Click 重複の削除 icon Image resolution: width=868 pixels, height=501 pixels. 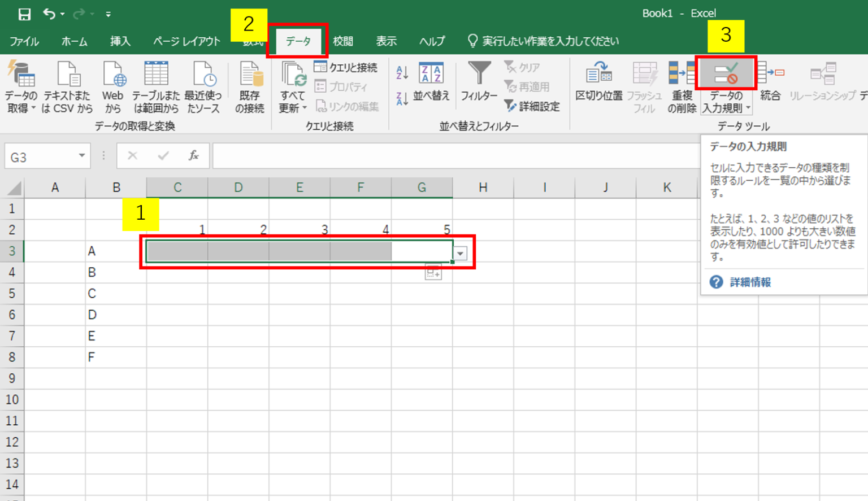point(682,87)
